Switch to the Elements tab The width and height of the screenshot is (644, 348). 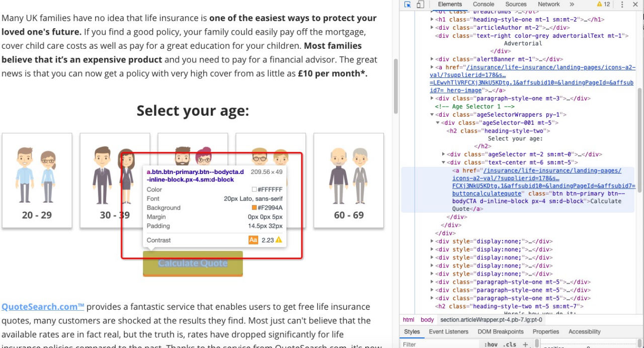click(450, 5)
